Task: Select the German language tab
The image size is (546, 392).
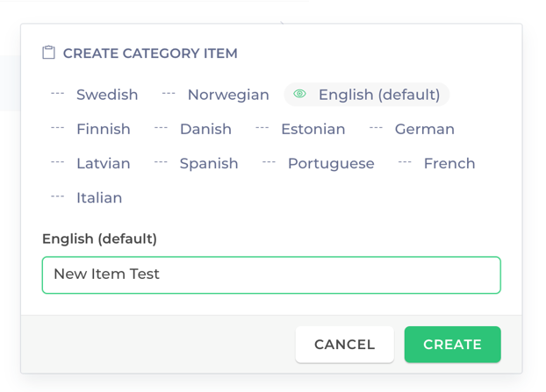Action: [412, 129]
